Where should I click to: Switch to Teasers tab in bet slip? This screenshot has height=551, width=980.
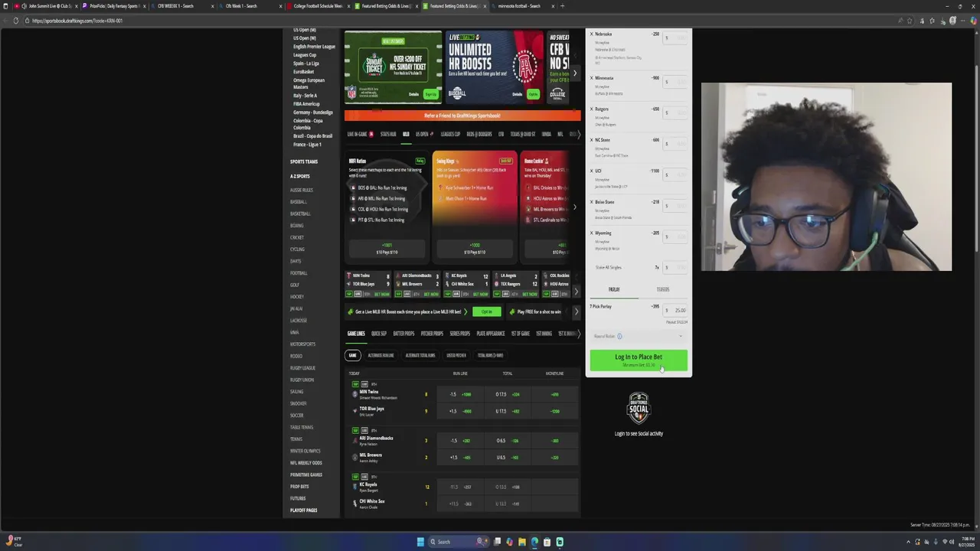663,289
